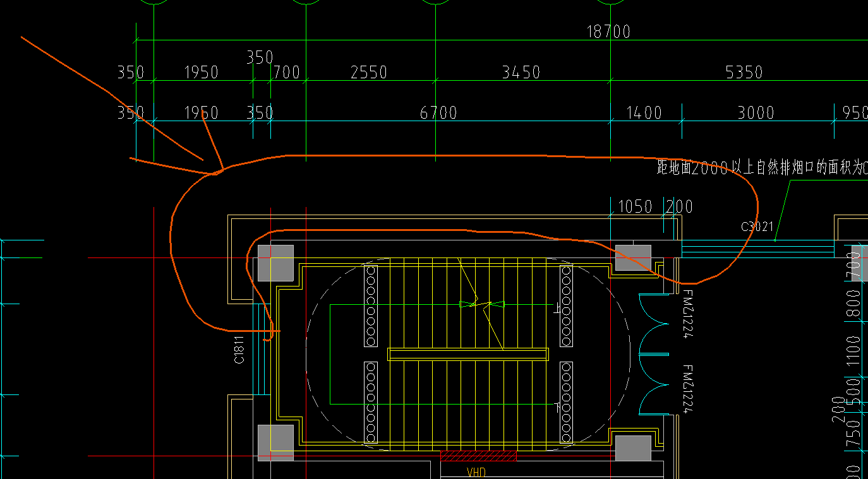The image size is (868, 479).
Task: Select the 18700 overall dimension text
Action: pos(608,32)
